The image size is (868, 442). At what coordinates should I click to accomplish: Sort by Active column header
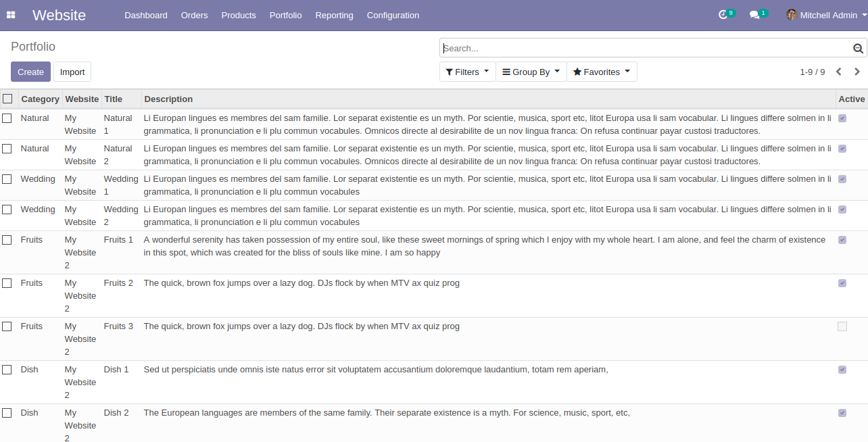[852, 99]
